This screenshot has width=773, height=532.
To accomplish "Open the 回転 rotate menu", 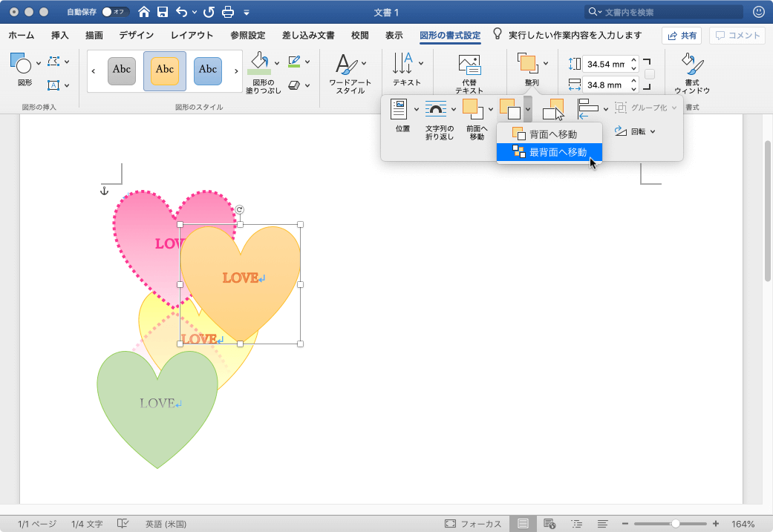I will coord(635,131).
